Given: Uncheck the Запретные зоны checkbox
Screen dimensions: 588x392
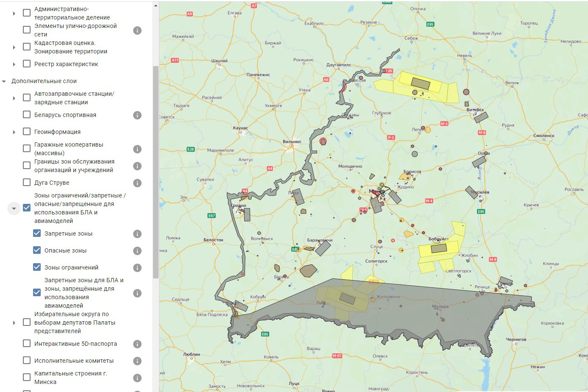Looking at the screenshot, I should click(37, 234).
